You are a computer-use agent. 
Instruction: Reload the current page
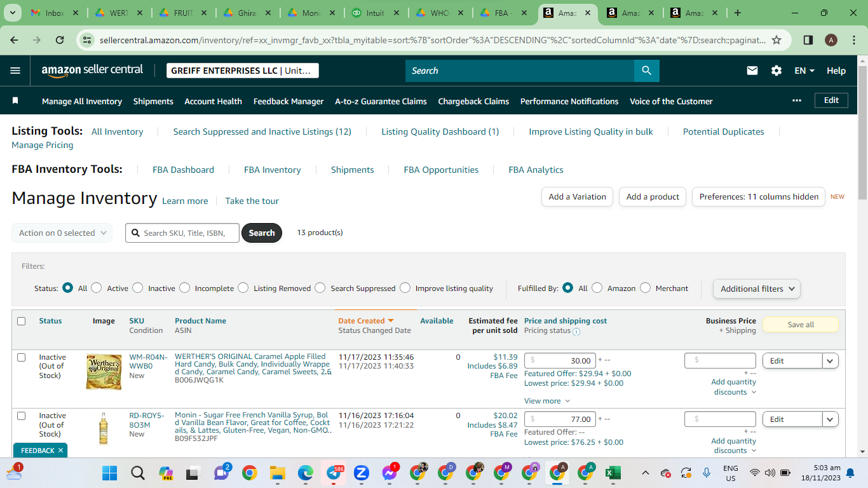tap(60, 40)
